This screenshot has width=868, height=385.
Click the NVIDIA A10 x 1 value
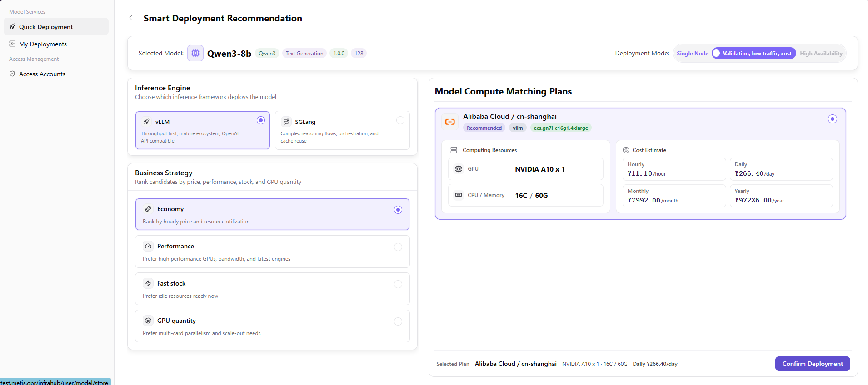(x=540, y=169)
